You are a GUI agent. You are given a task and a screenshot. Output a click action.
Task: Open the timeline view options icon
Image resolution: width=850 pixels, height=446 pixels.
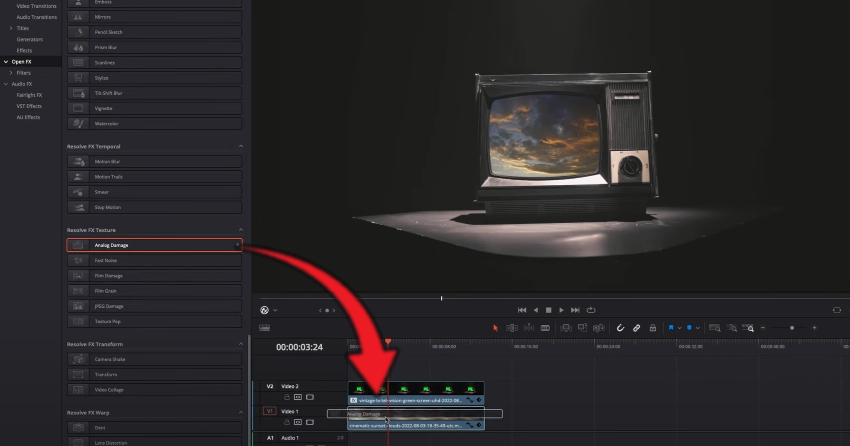265,328
